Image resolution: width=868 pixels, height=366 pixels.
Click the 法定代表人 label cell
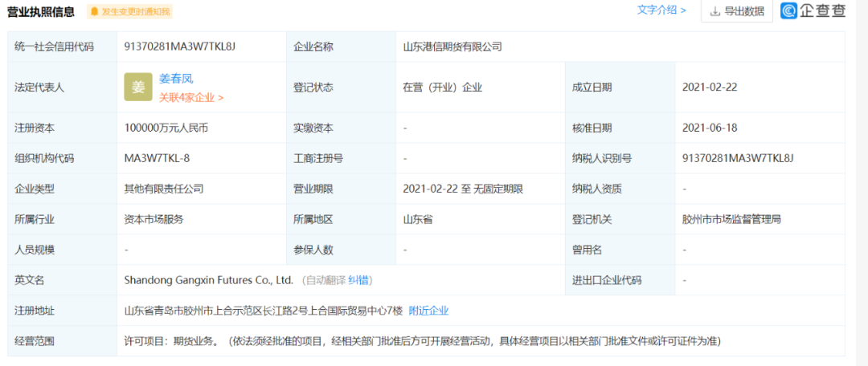[x=63, y=87]
